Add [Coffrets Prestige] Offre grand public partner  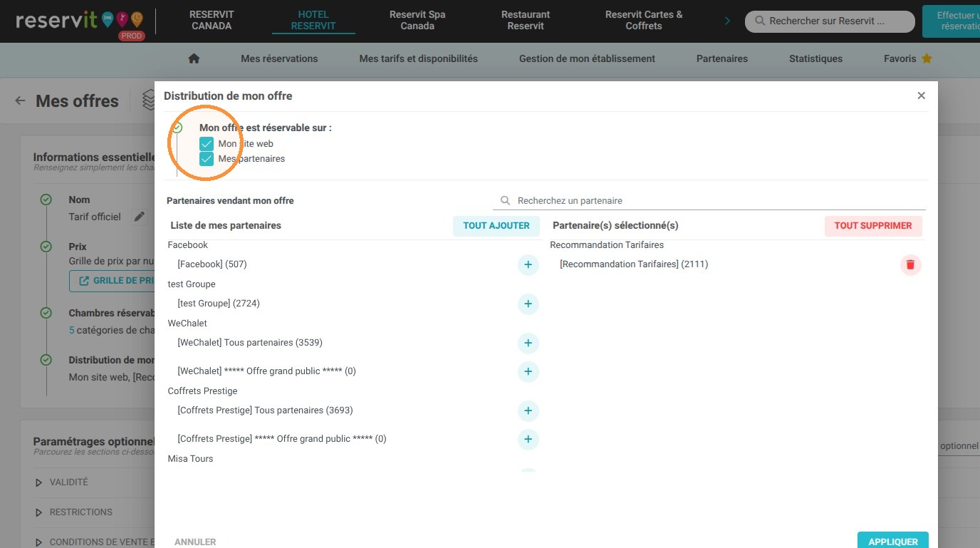[528, 440]
